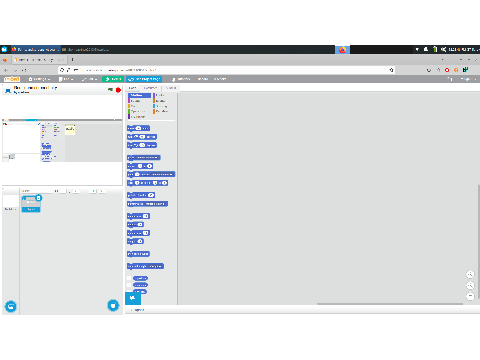Go back in the Firefox toolbar
The width and height of the screenshot is (480, 360).
(6, 70)
